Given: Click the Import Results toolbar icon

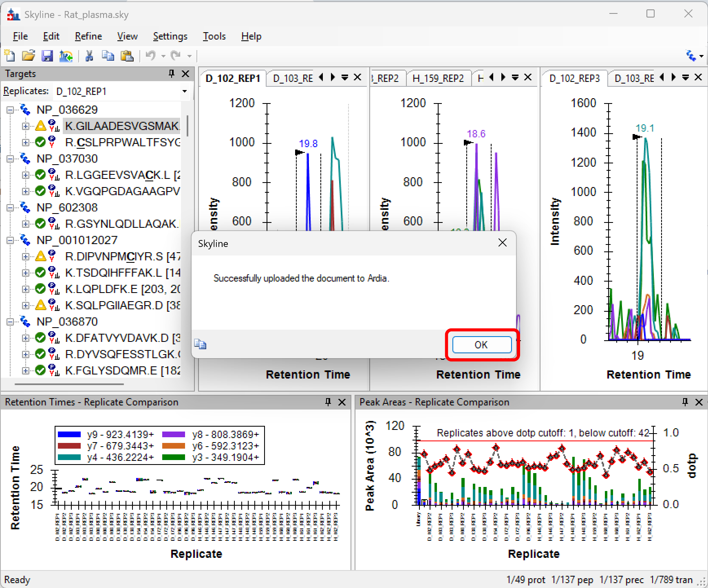Looking at the screenshot, I should pyautogui.click(x=66, y=55).
